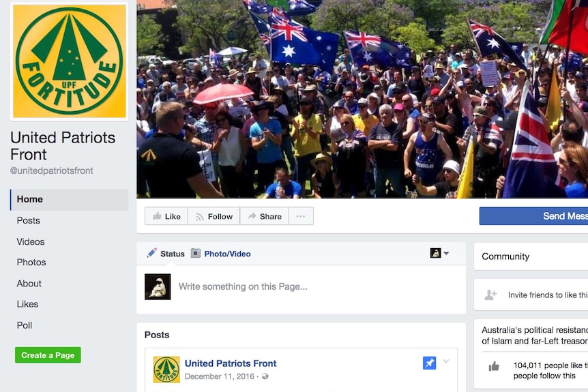
Task: Click the public globe icon beside the post date
Action: pyautogui.click(x=265, y=376)
